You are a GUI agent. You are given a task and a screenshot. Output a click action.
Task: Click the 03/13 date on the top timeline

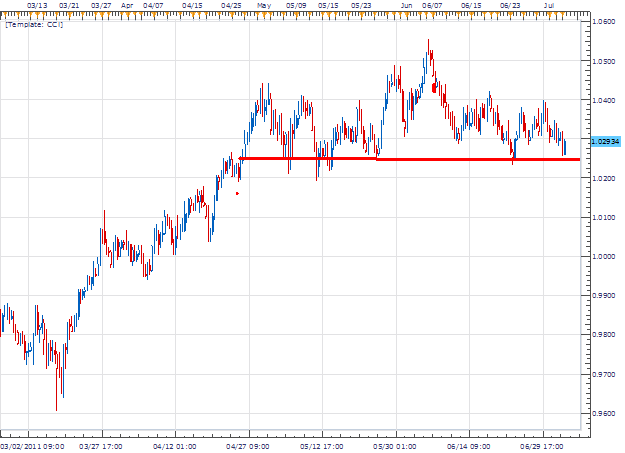(37, 6)
